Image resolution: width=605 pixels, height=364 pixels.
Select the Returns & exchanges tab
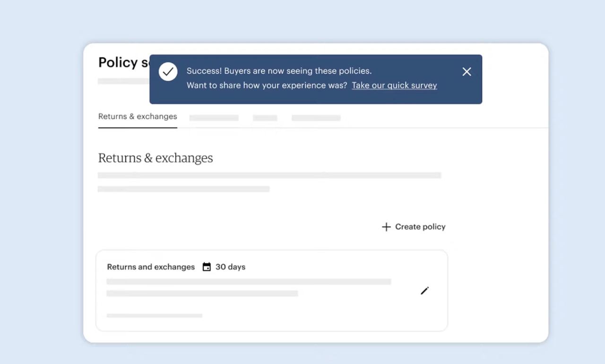138,117
